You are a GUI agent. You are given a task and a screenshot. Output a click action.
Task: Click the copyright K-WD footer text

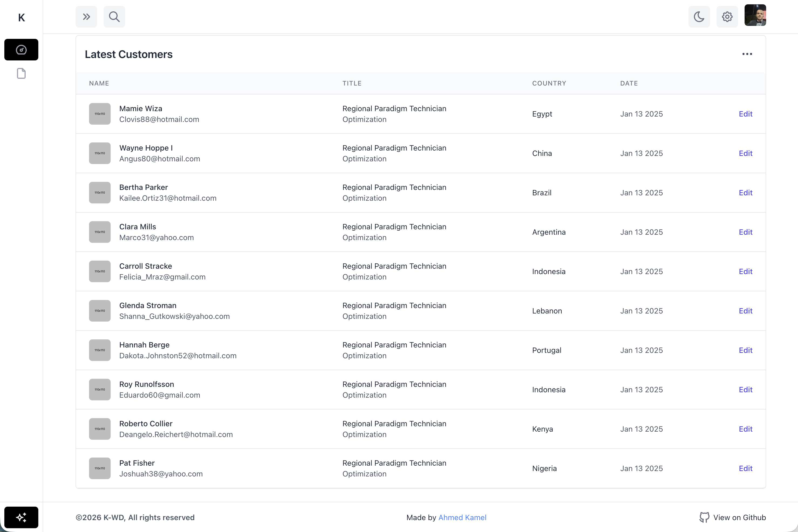[x=135, y=517]
